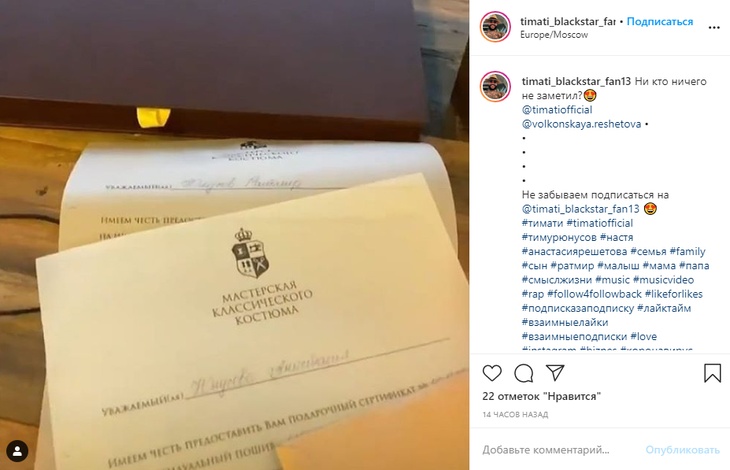Open #анастасиярешетова hashtag
This screenshot has width=730, height=470.
click(x=575, y=252)
